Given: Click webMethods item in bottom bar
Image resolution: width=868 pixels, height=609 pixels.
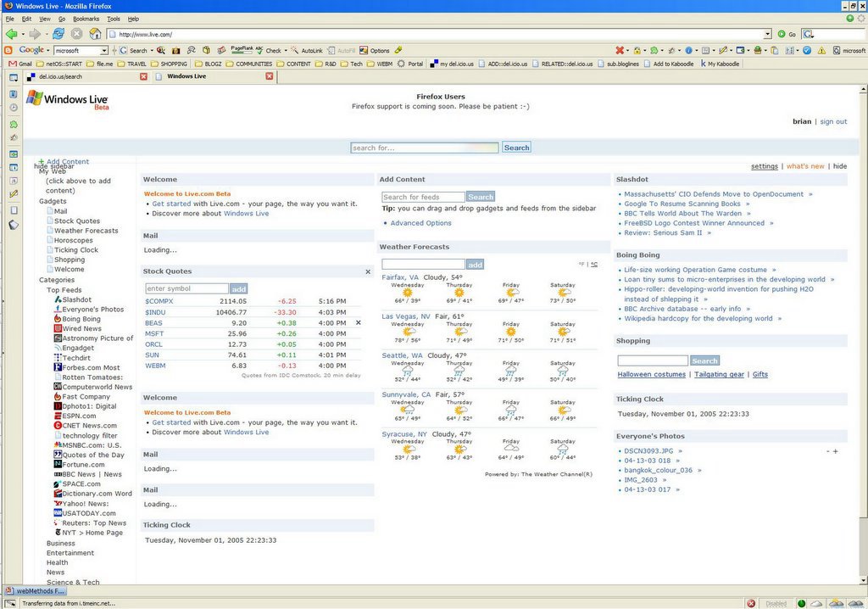Looking at the screenshot, I should [36, 590].
